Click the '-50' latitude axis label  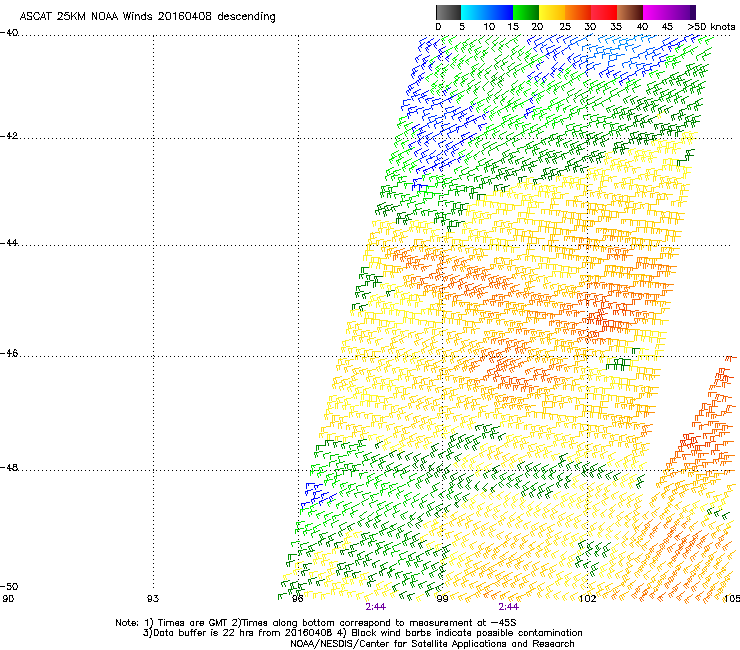(x=9, y=586)
